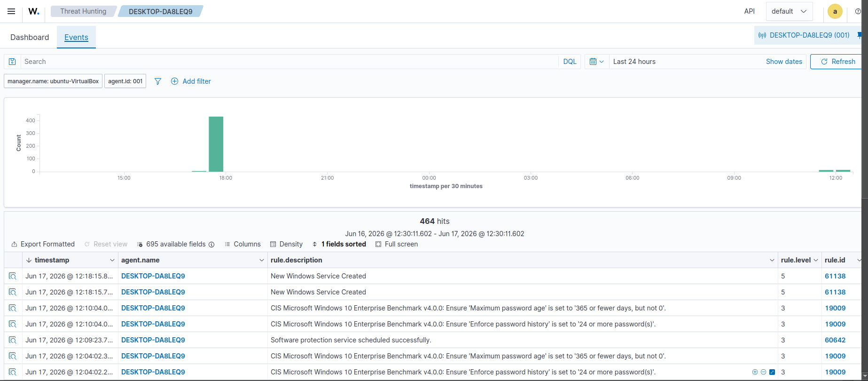Click Add filter
This screenshot has height=381, width=868.
coord(191,81)
